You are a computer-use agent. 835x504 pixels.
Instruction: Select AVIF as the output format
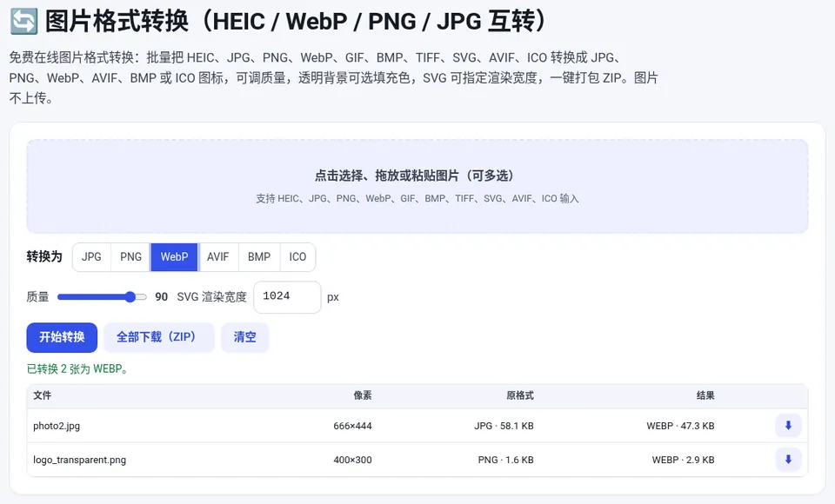217,257
